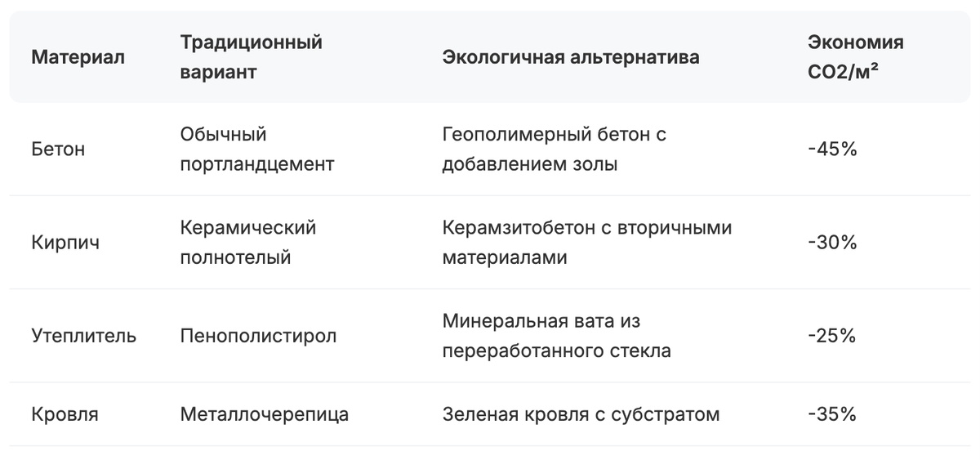Select the Бетон cell
Image resolution: width=980 pixels, height=460 pixels.
pyautogui.click(x=58, y=150)
